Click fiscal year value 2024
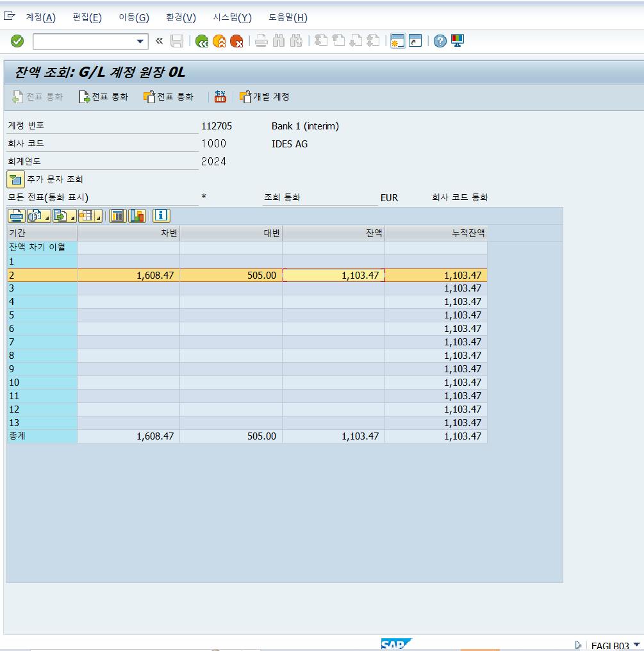Image resolution: width=644 pixels, height=651 pixels. pos(214,161)
